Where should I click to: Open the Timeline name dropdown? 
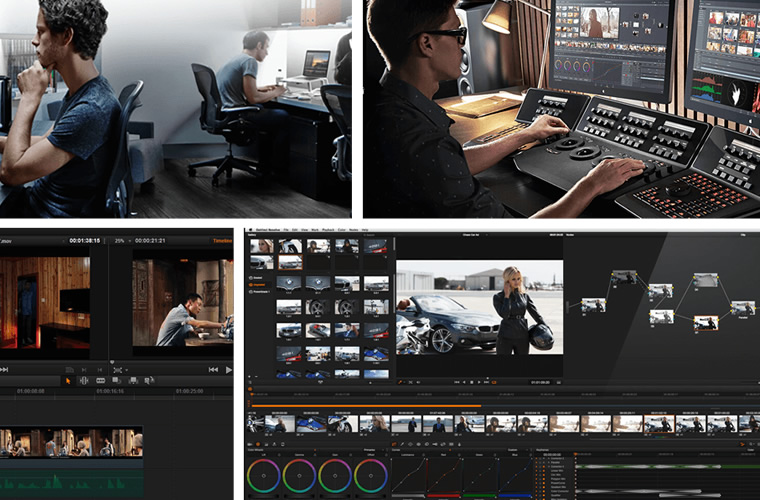coord(222,241)
